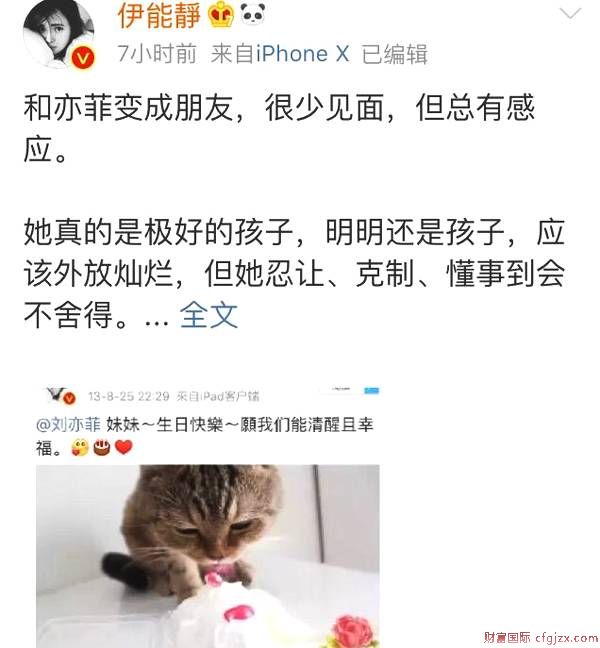Click the birthday cake emoji
Screen dimensions: 600x648
[102, 447]
